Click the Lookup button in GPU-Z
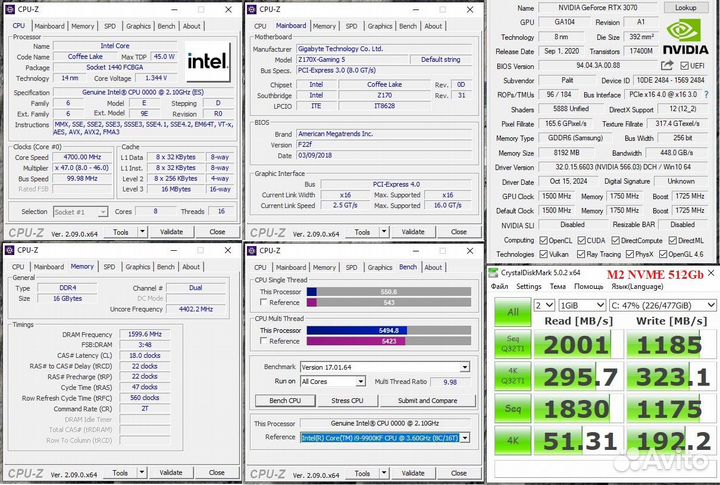This screenshot has height=485, width=720. coord(686,8)
